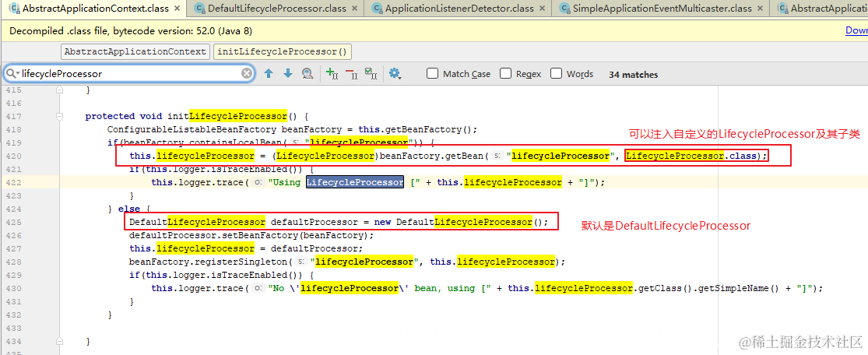This screenshot has width=868, height=355.
Task: Enable the Match Case checkbox
Action: point(433,74)
